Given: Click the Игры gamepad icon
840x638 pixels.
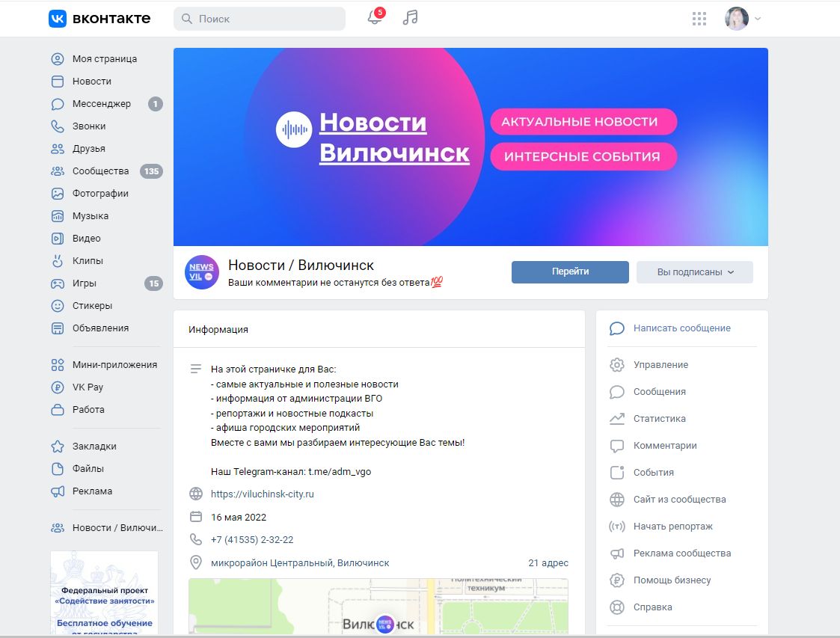Looking at the screenshot, I should (58, 283).
